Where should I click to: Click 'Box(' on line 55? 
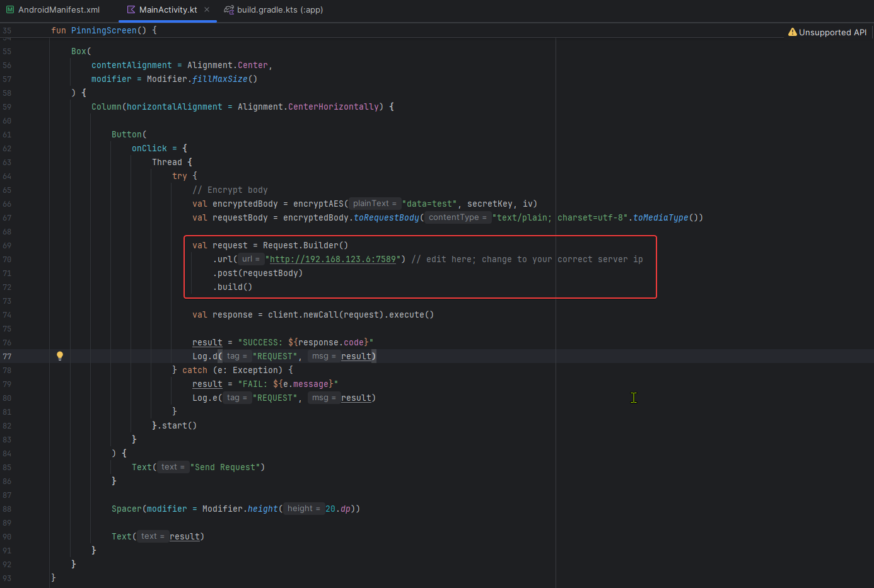click(81, 51)
